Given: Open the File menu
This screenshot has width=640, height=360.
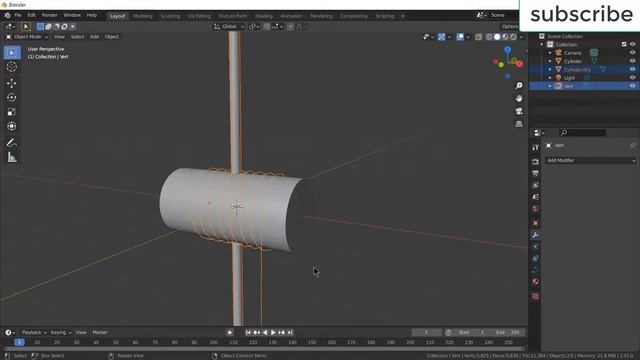Looking at the screenshot, I should [18, 16].
